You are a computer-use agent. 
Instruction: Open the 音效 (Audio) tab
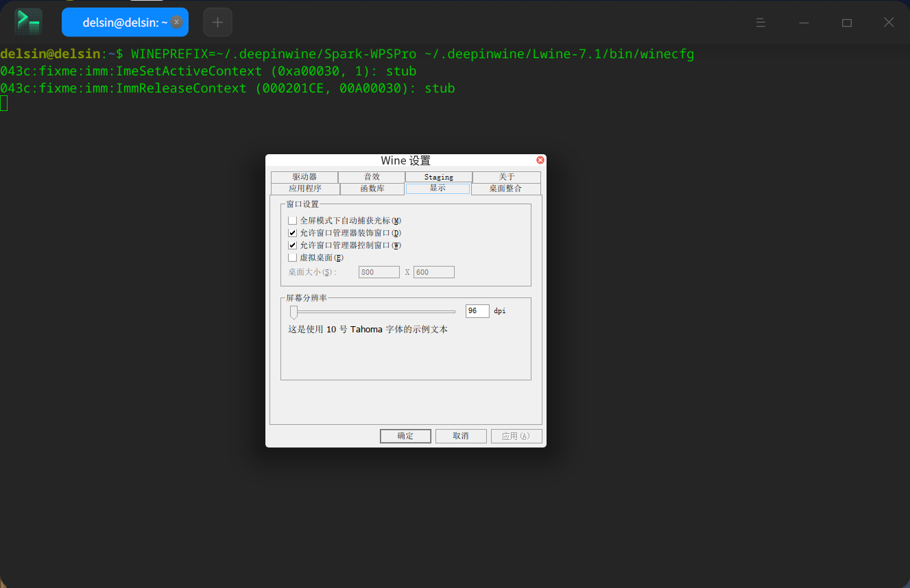tap(371, 176)
